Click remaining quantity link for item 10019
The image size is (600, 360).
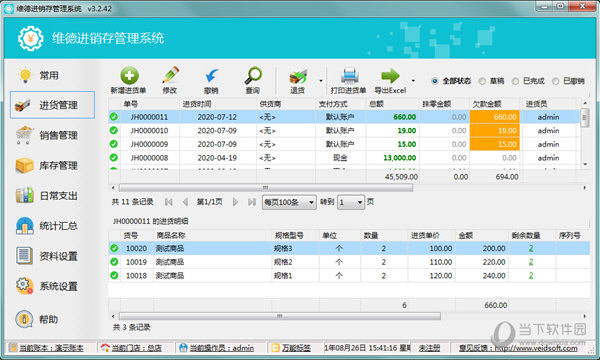click(x=531, y=262)
